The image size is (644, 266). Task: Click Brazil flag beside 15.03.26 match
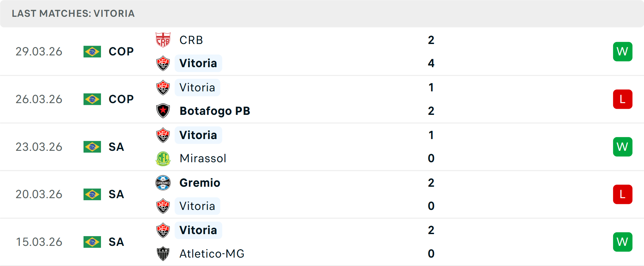click(92, 242)
